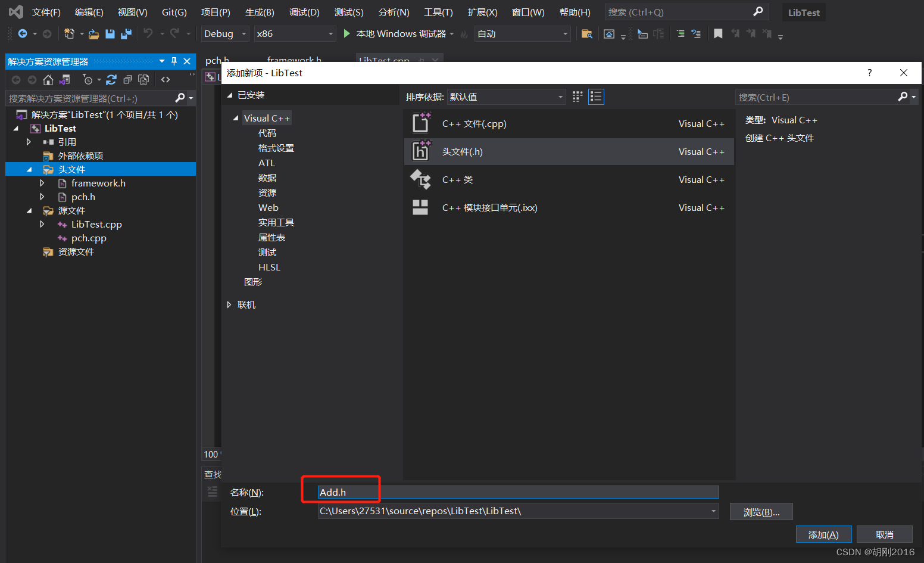Select the 格式设置 category

coord(276,148)
